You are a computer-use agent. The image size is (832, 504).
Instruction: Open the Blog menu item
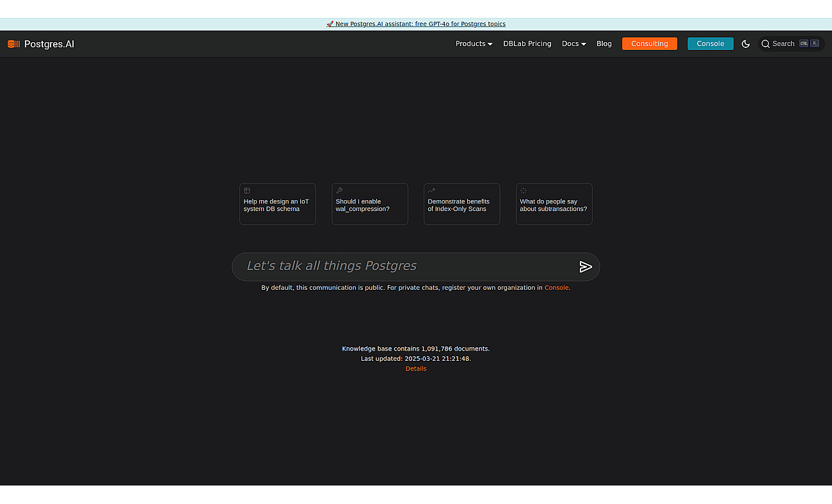tap(604, 43)
